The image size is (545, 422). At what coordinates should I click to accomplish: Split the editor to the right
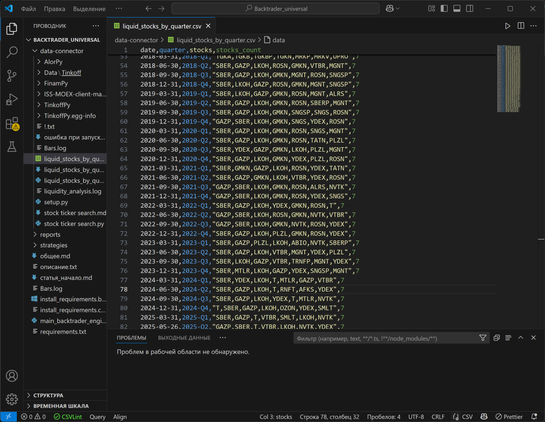click(521, 26)
